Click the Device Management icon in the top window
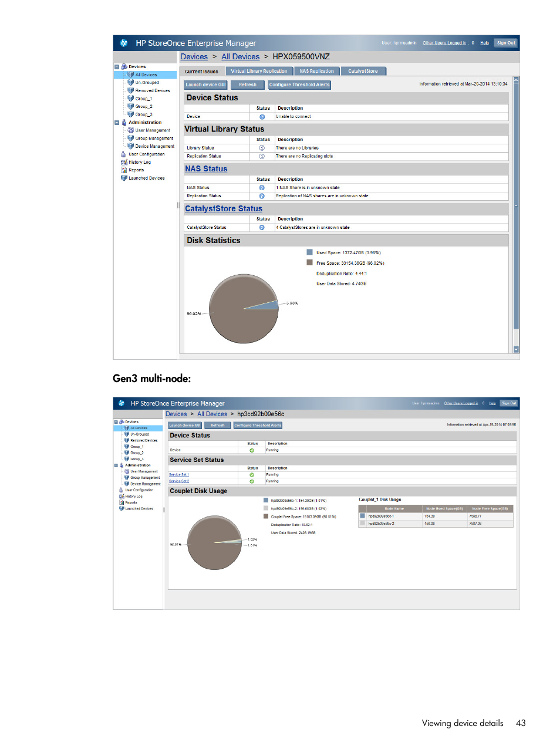The width and height of the screenshot is (560, 746). click(131, 146)
